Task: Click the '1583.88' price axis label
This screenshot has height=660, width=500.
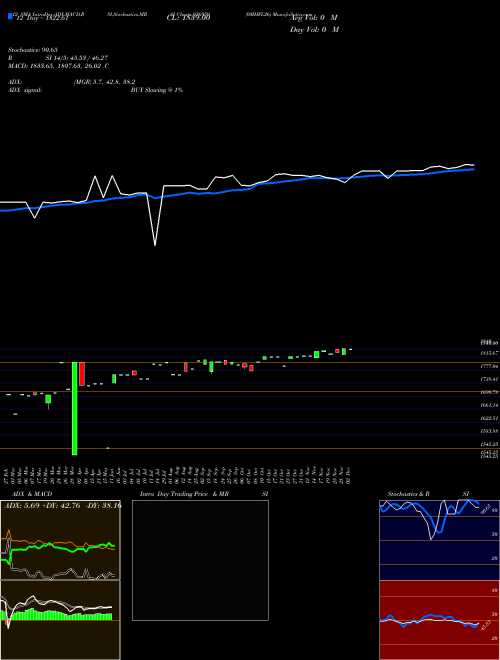Action: (x=490, y=431)
